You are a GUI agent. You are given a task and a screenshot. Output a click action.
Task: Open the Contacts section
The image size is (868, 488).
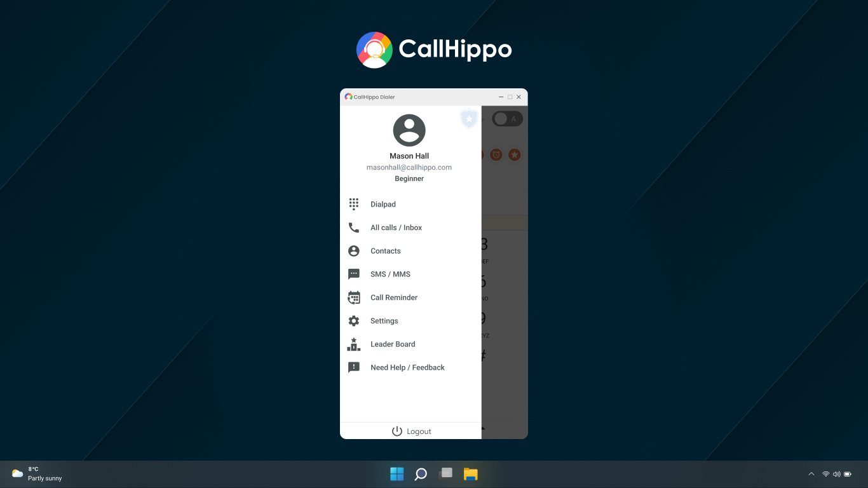pos(385,250)
